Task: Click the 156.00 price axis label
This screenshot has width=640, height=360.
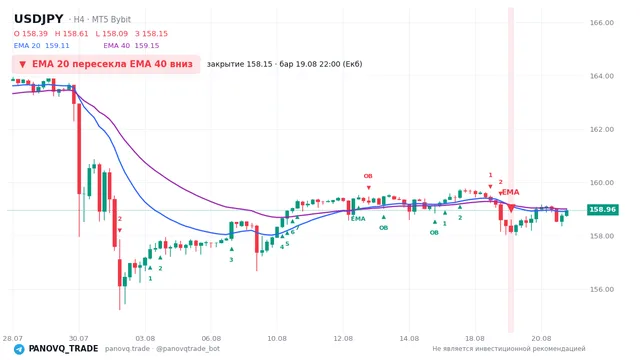Action: click(602, 289)
